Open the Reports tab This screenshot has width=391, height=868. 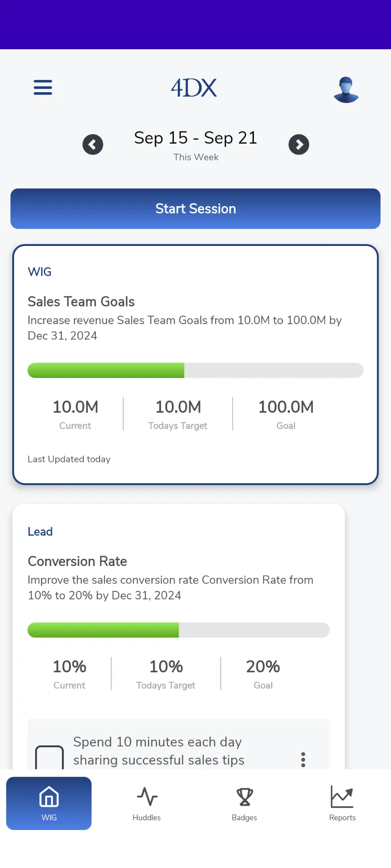point(342,803)
